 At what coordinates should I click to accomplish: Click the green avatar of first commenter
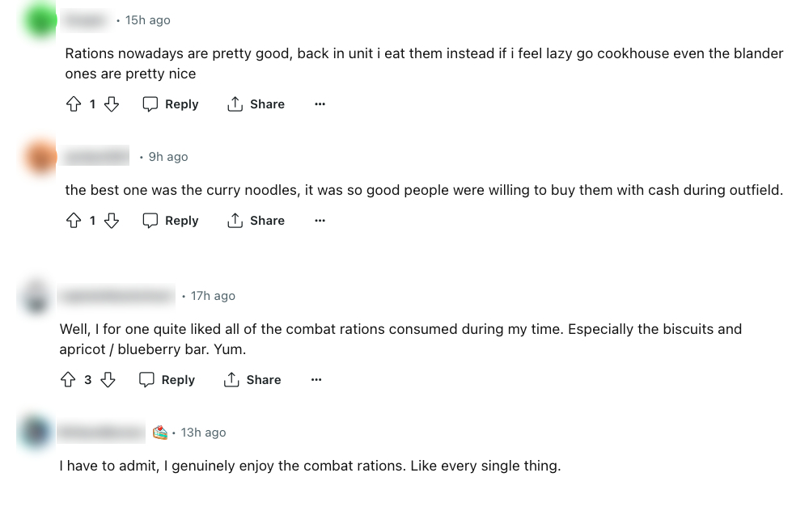coord(40,20)
